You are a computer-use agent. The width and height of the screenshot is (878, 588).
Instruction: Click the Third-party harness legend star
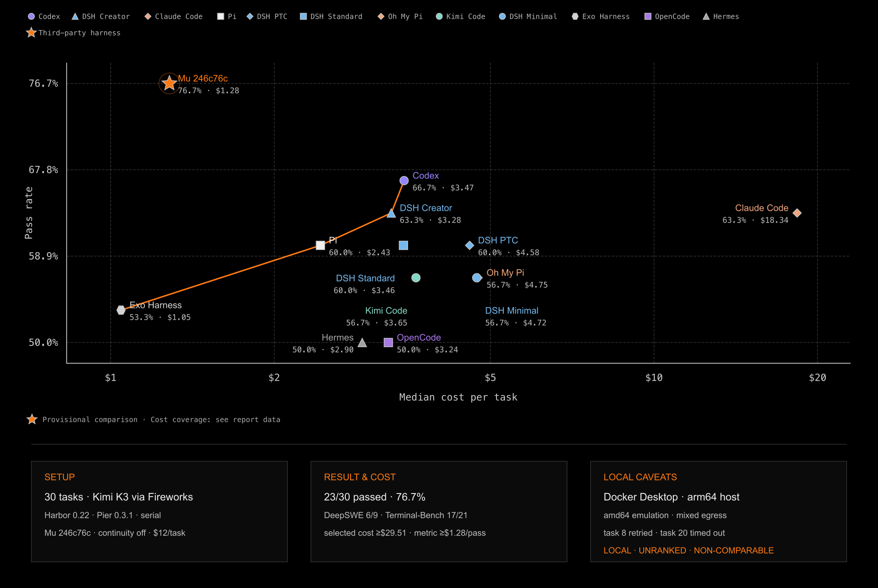pos(31,33)
